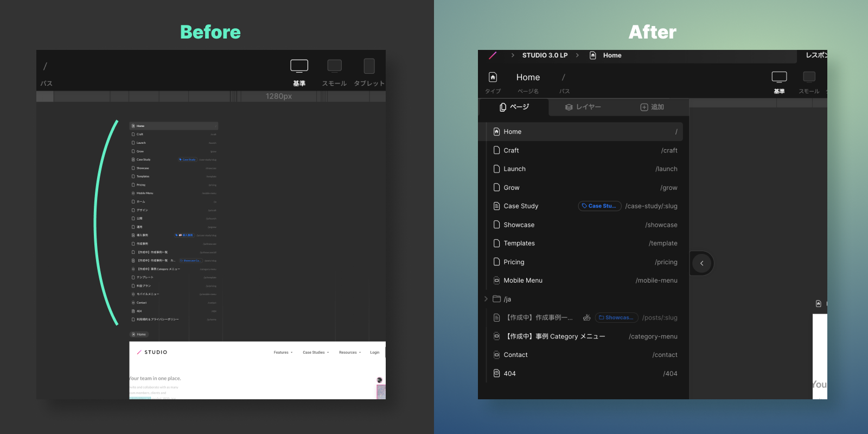Click the pink STUDIO slash logo in After panel
This screenshot has width=868, height=434.
point(493,55)
